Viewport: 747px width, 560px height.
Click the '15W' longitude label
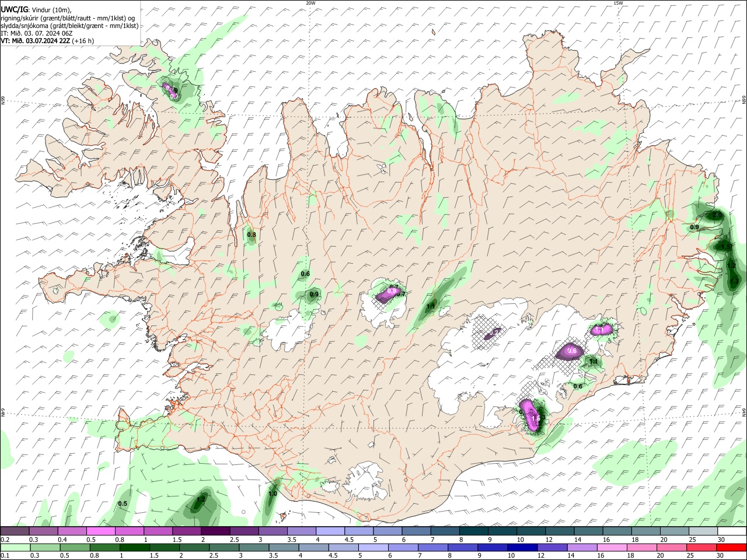(x=618, y=3)
